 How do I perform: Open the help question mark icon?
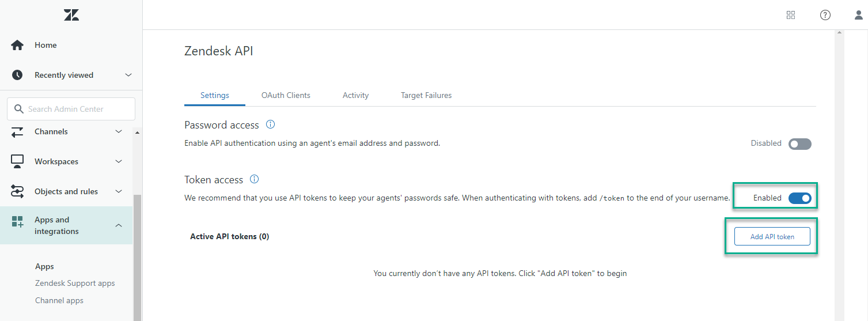(x=825, y=15)
